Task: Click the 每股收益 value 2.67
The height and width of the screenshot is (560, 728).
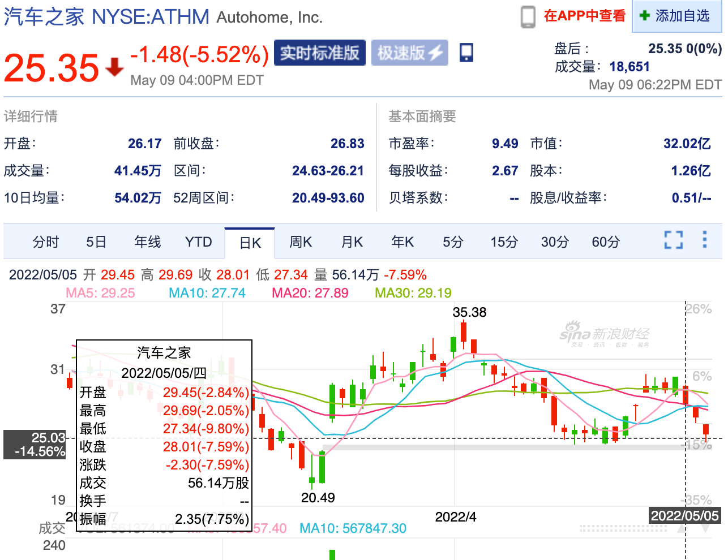Action: (505, 171)
